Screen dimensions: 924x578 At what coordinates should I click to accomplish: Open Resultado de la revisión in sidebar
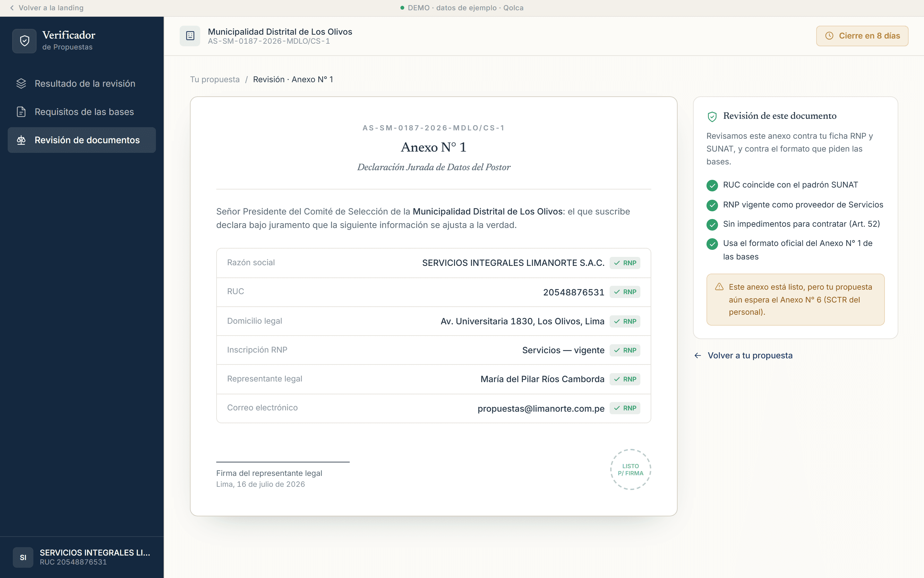pyautogui.click(x=82, y=83)
